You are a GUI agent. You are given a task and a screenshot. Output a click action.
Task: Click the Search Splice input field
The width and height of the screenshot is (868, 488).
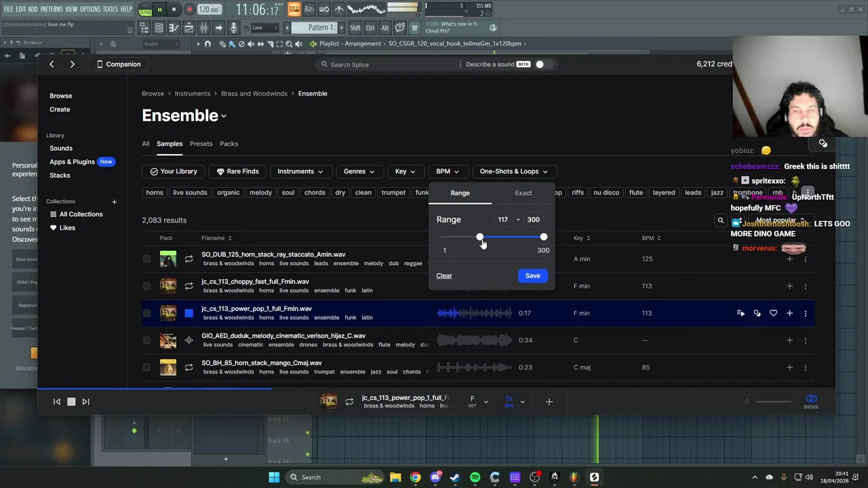(390, 64)
